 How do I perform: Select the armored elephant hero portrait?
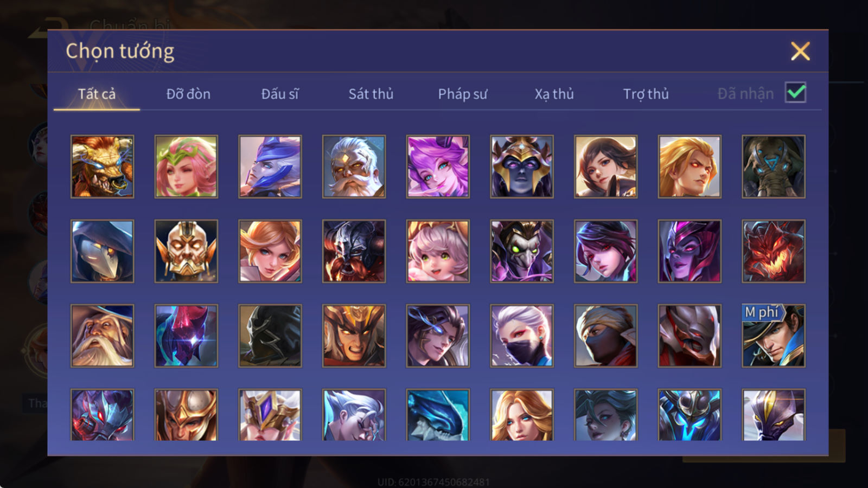pos(774,166)
